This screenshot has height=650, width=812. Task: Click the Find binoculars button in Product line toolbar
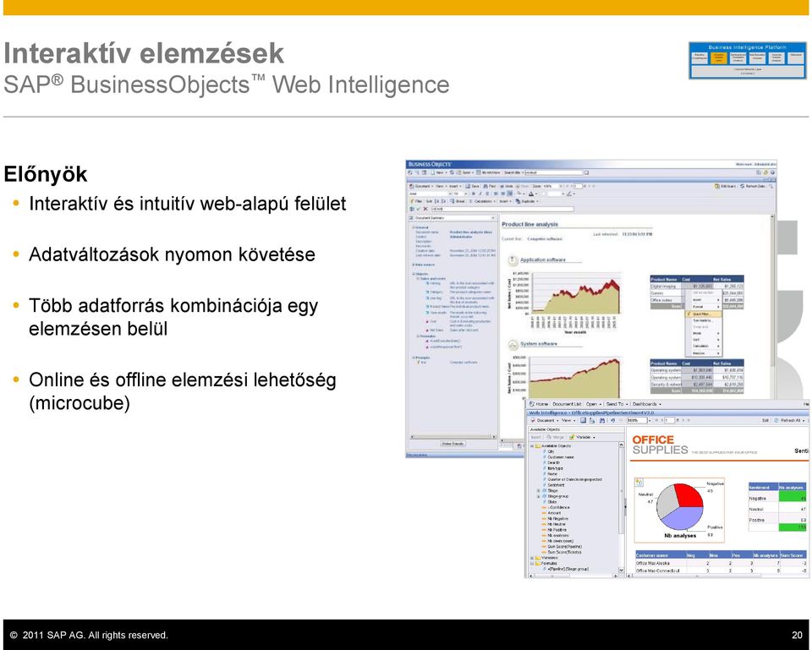[x=489, y=186]
